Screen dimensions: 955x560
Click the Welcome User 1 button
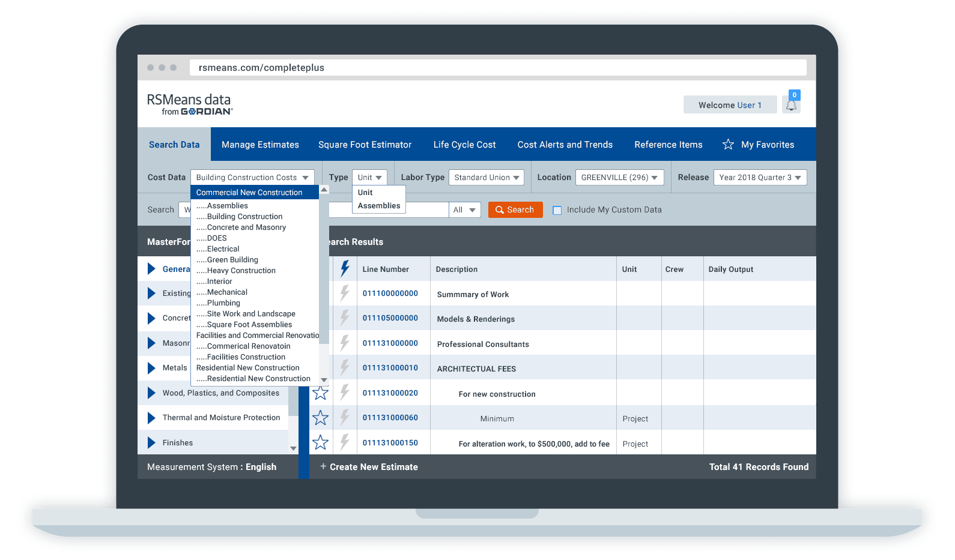coord(730,105)
